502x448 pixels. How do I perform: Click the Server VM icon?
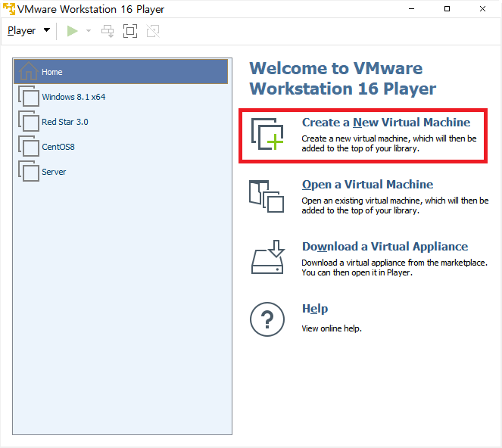(29, 171)
